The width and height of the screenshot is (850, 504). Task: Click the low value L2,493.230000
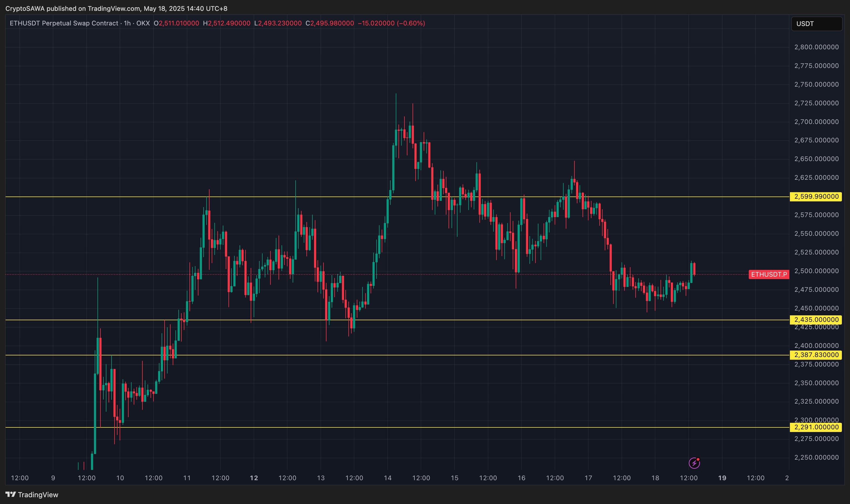(278, 23)
